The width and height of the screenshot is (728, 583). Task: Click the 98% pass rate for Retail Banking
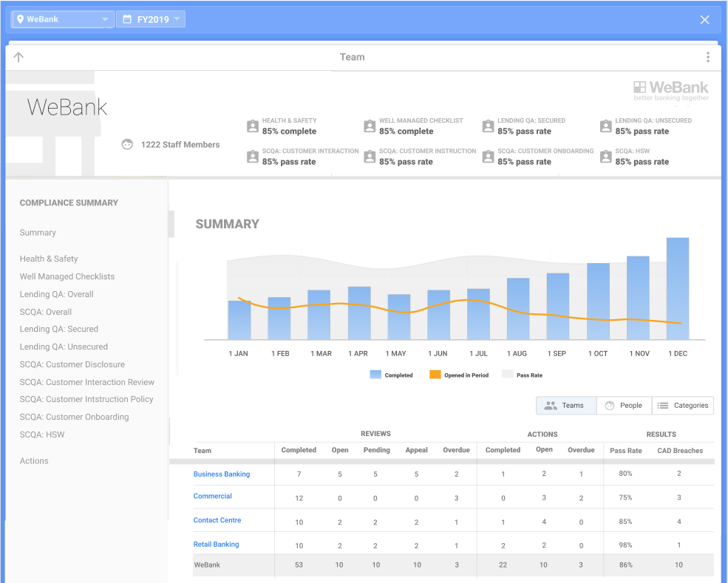coord(625,545)
